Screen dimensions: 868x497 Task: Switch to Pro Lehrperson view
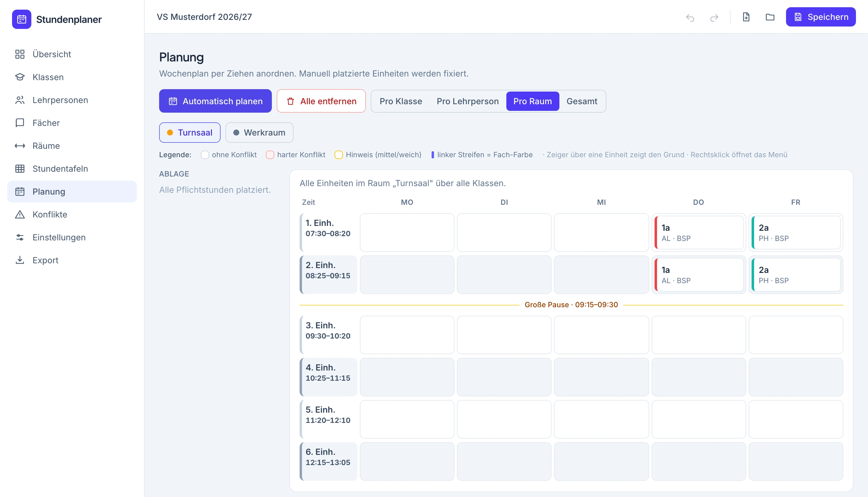(x=467, y=102)
